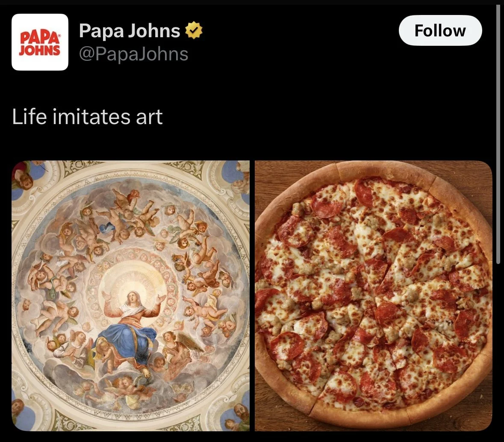This screenshot has width=504, height=442.
Task: Open the pepperoni pizza photo
Action: [x=374, y=296]
